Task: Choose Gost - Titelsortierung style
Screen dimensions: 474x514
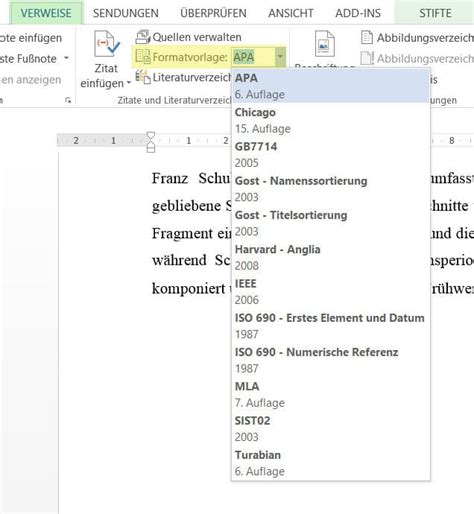Action: click(x=331, y=223)
